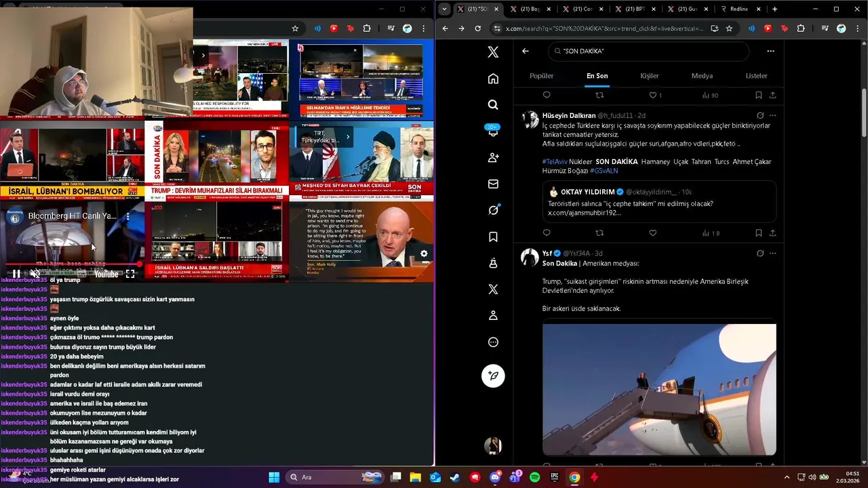Open Discord from the taskbar
The width and height of the screenshot is (868, 488).
(x=495, y=477)
